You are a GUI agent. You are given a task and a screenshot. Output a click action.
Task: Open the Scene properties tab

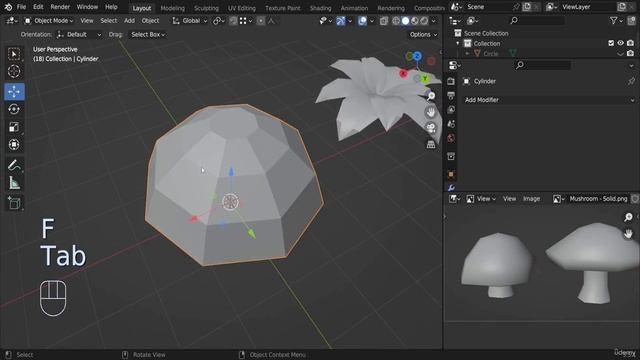tap(451, 124)
